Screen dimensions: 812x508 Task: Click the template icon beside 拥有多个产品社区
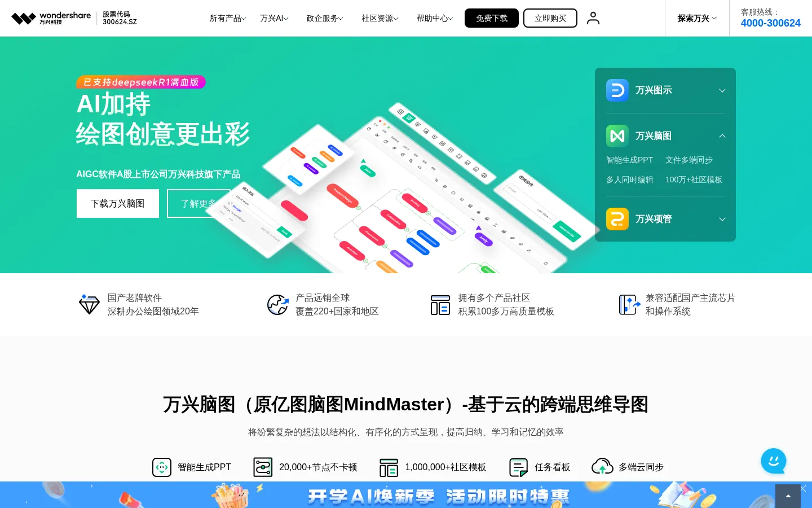coord(440,305)
